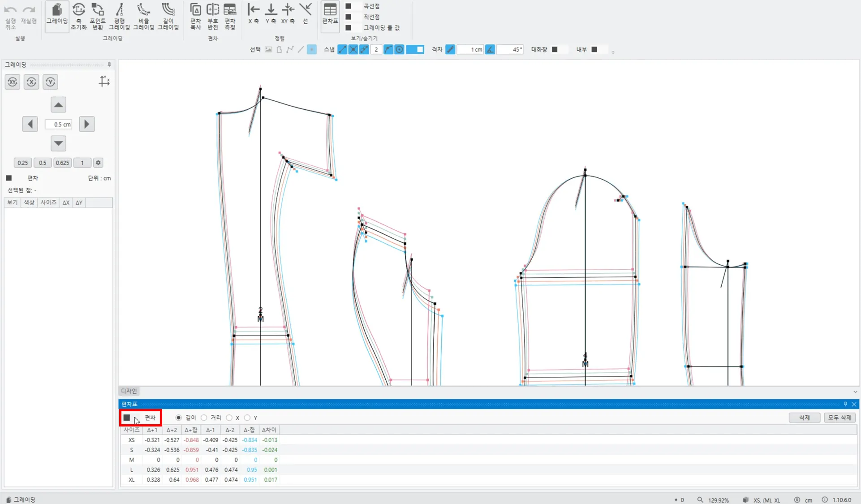The height and width of the screenshot is (504, 861).
Task: Toggle the blue snap on/off switch
Action: (415, 49)
